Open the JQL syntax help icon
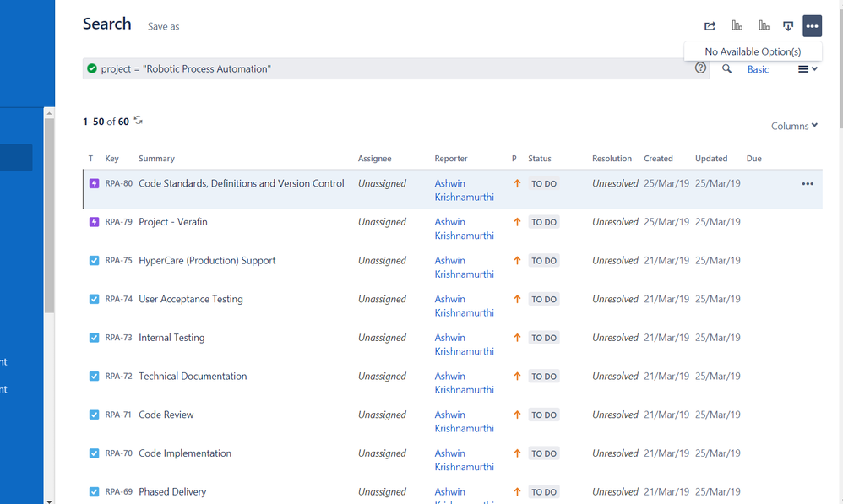843x504 pixels. point(700,68)
